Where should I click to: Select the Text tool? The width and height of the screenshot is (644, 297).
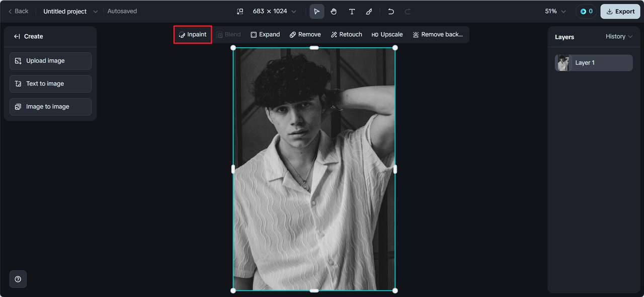point(352,11)
